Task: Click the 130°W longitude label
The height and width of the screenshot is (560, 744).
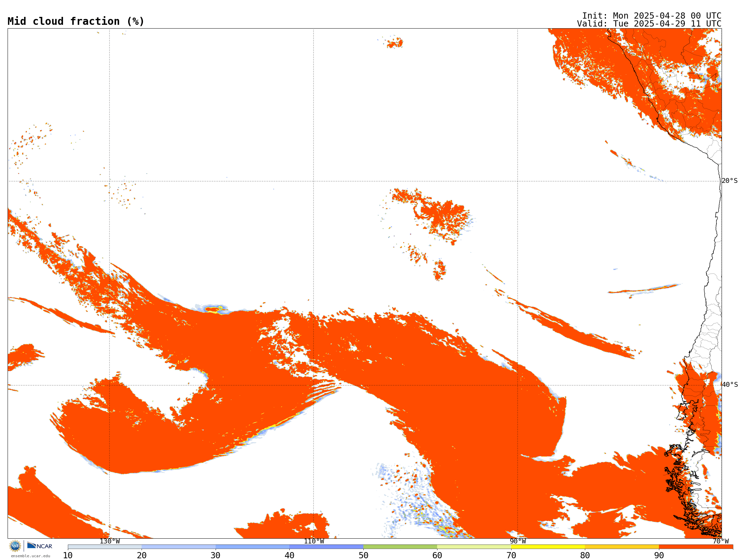Action: click(x=110, y=541)
